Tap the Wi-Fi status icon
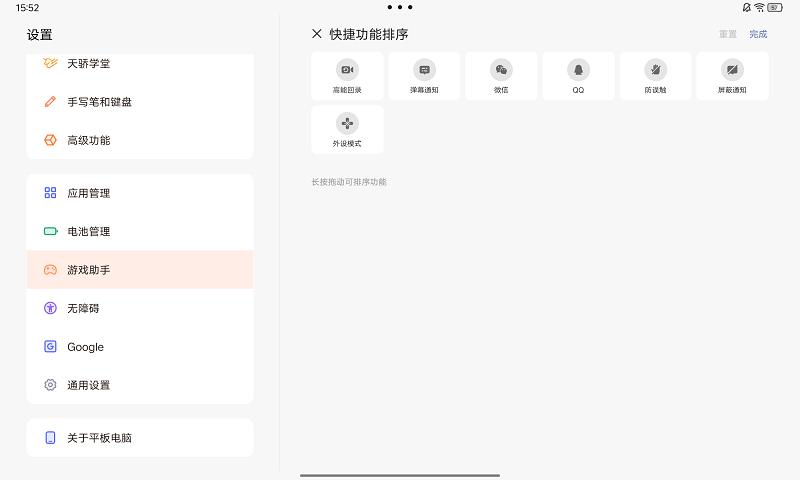The image size is (800, 480). coord(759,8)
